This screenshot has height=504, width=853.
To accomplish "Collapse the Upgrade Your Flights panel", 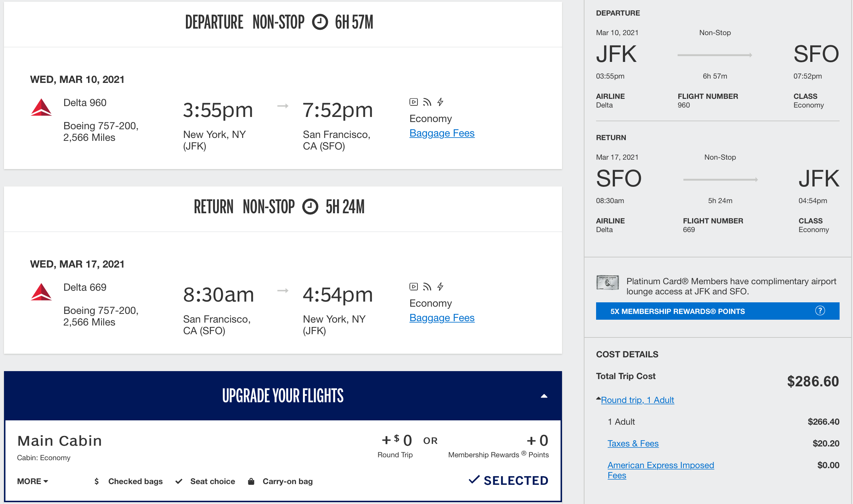I will pyautogui.click(x=545, y=396).
